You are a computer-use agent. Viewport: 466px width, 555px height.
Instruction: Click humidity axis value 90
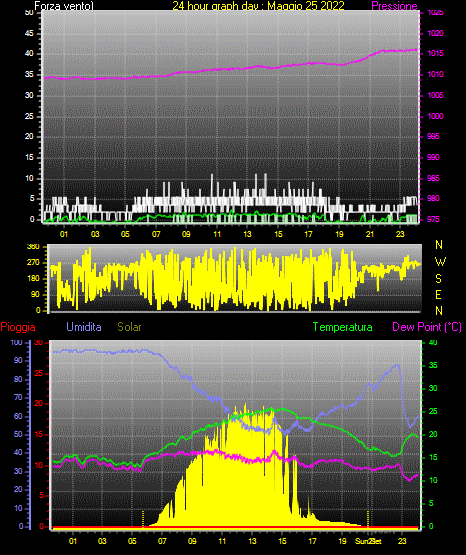click(x=18, y=360)
